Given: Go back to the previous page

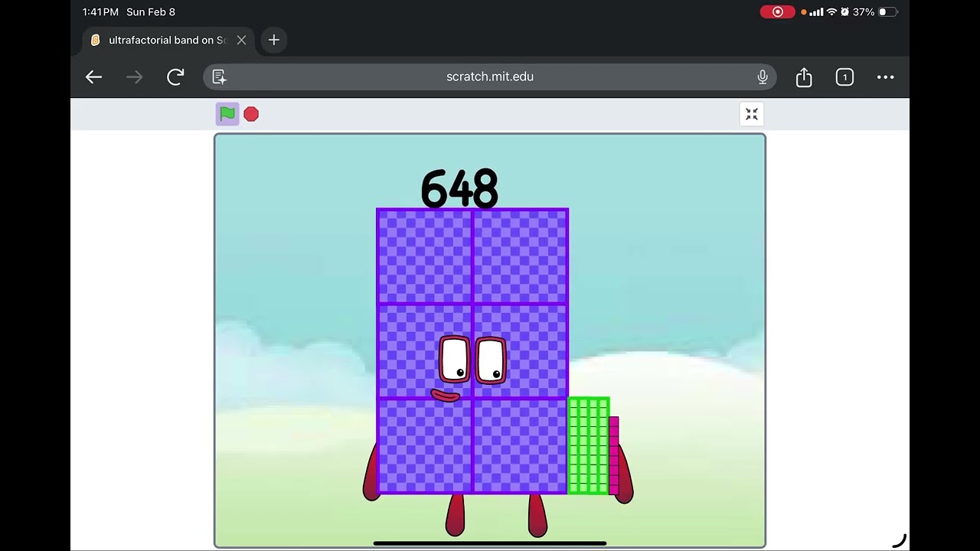Looking at the screenshot, I should pos(93,77).
